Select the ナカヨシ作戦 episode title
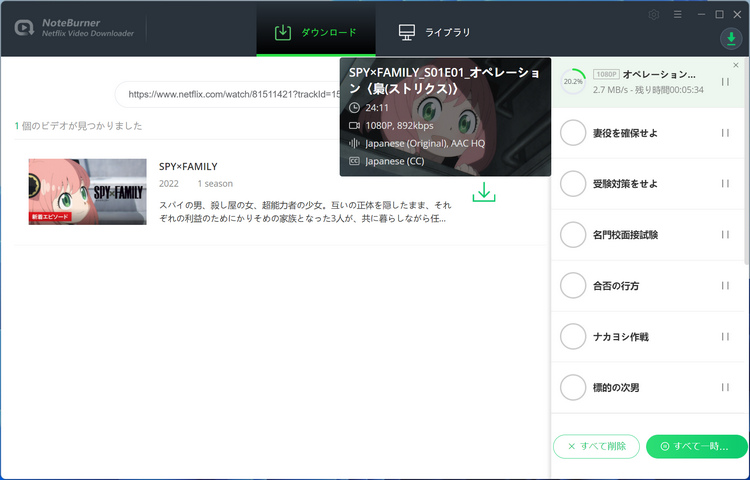750x480 pixels. pyautogui.click(x=621, y=337)
